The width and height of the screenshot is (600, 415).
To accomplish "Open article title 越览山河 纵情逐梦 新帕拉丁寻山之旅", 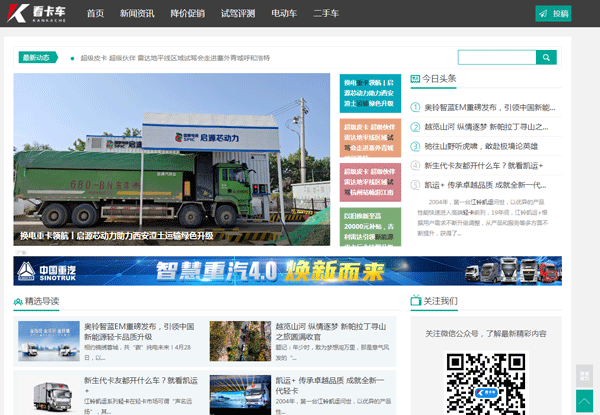I will (331, 332).
